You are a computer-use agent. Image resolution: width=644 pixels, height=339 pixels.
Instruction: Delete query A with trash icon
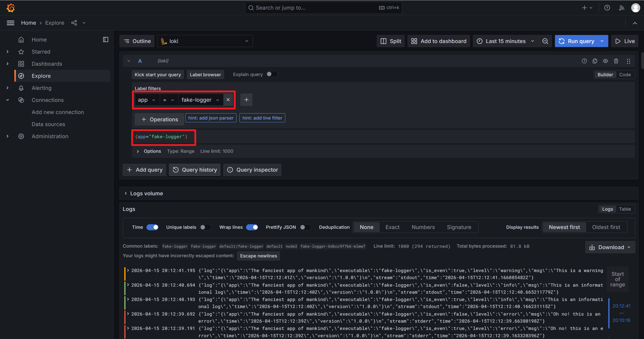click(x=616, y=61)
